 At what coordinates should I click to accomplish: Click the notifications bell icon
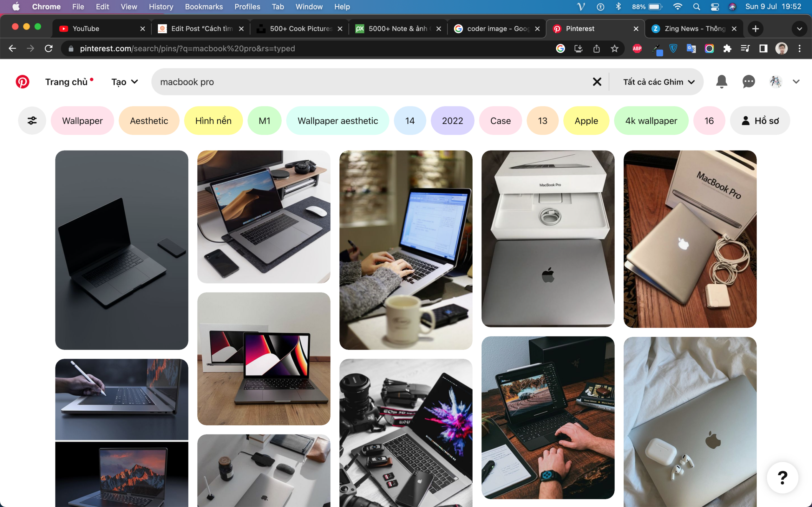721,82
